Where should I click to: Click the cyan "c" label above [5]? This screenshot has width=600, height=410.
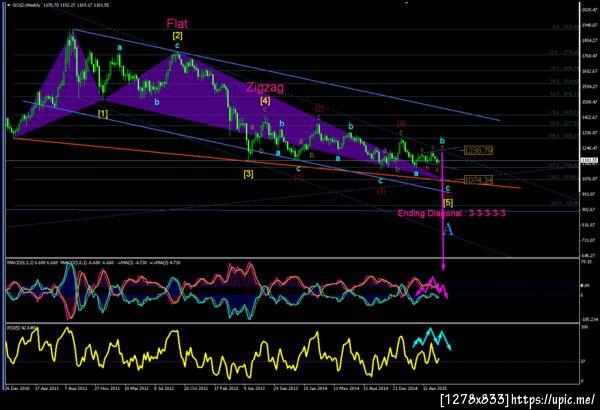click(x=448, y=188)
